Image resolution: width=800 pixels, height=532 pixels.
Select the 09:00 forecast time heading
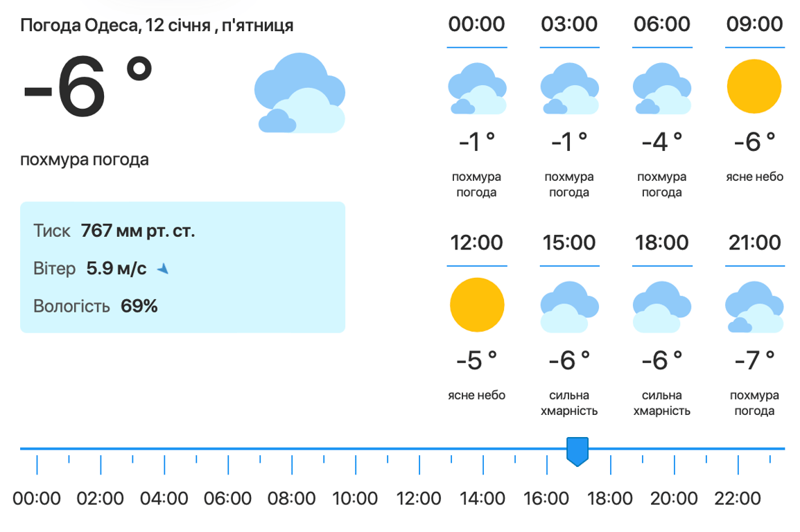pyautogui.click(x=754, y=24)
